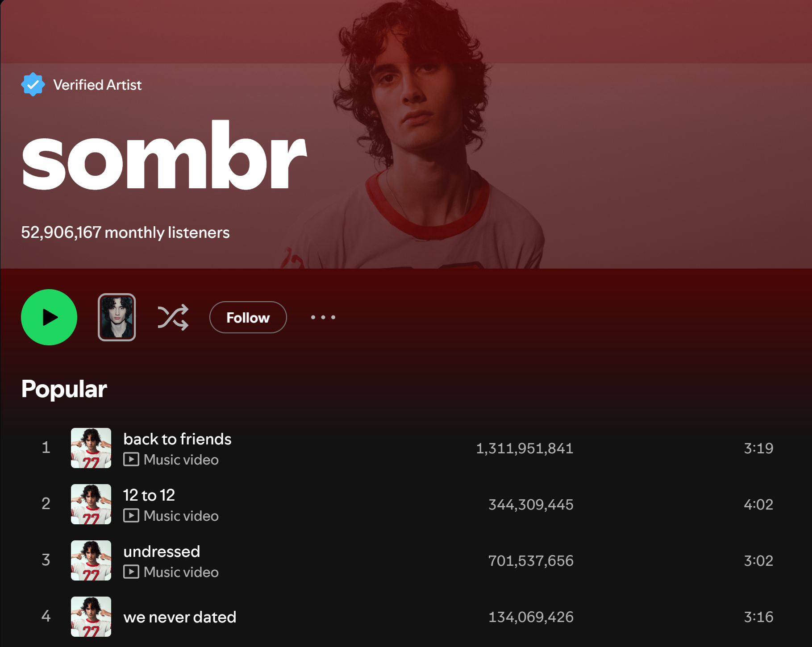Click the music video icon under 12 to 12
This screenshot has height=647, width=812.
[131, 515]
